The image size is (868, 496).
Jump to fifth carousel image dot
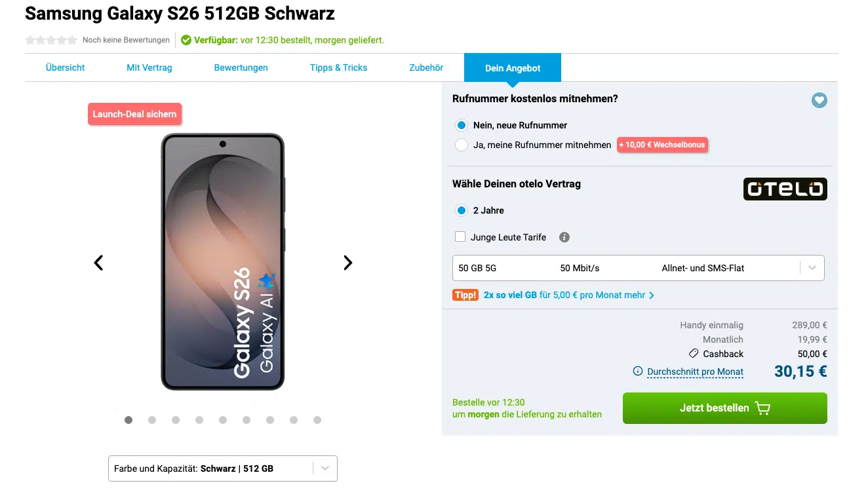pyautogui.click(x=223, y=420)
